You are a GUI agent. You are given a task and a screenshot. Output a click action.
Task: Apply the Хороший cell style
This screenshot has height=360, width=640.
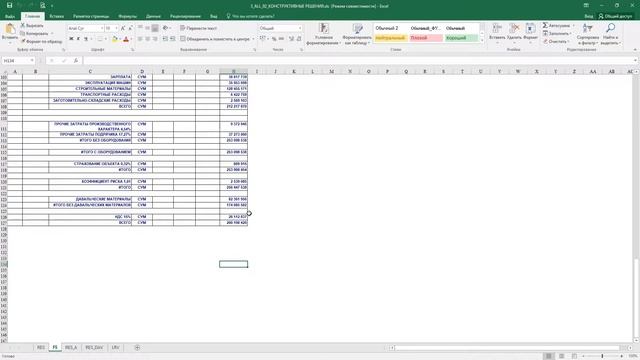[461, 38]
